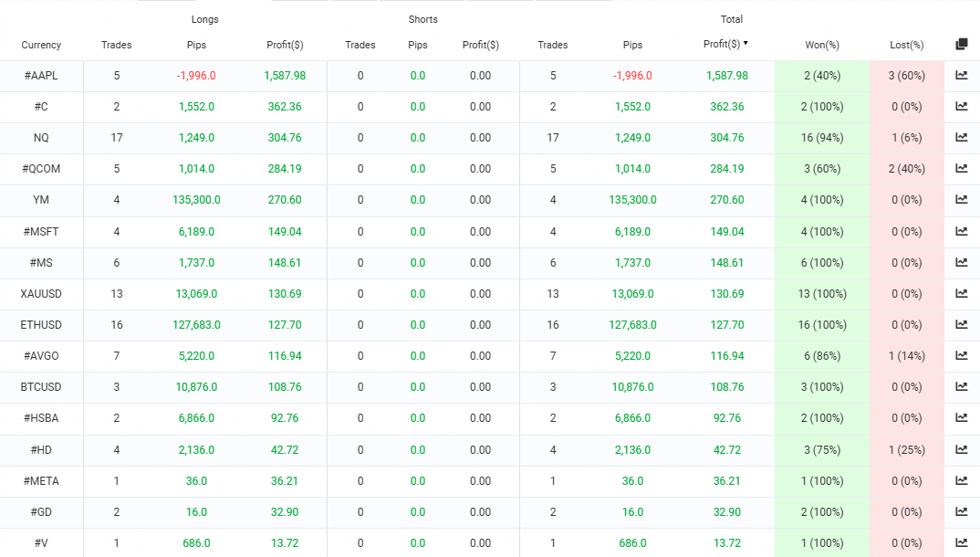Open chart icon for #QCOM row
This screenshot has height=557, width=980.
tap(961, 169)
